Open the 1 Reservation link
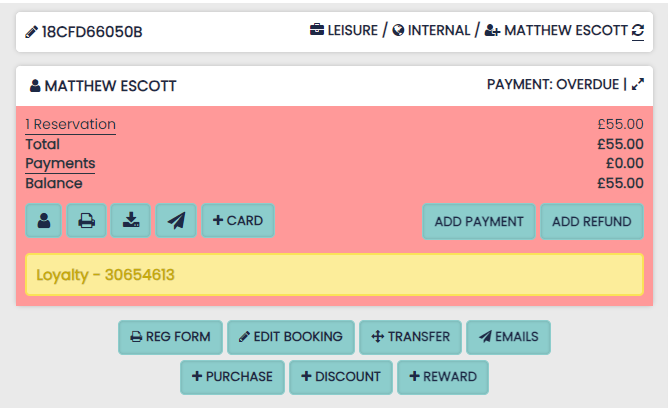This screenshot has width=668, height=408. point(70,125)
